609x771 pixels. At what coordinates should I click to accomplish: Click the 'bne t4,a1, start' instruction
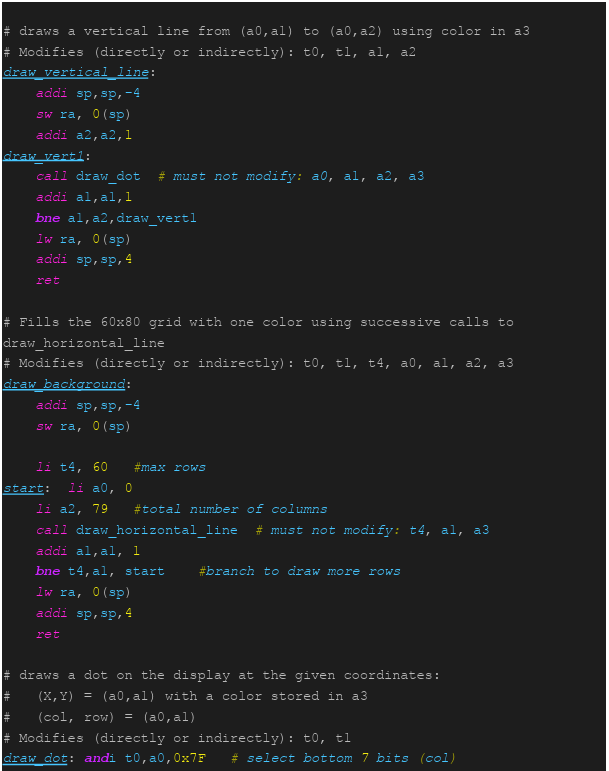point(100,571)
